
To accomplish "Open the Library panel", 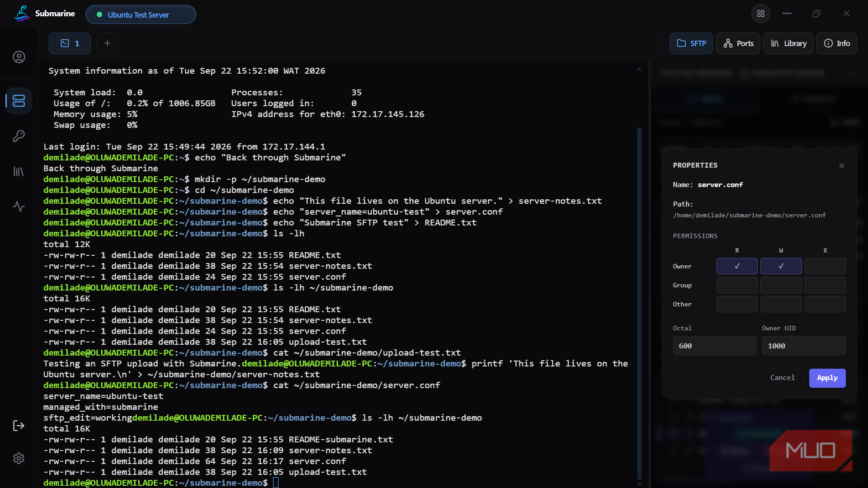I will 788,43.
